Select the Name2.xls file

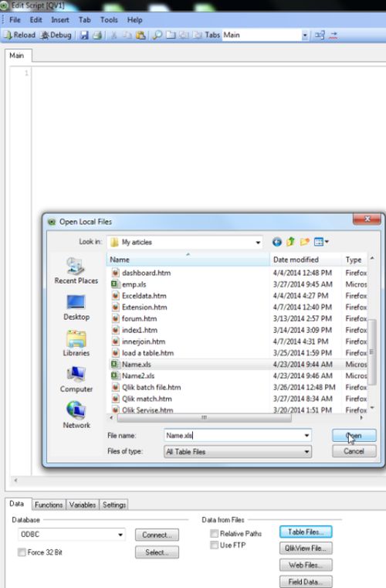point(138,376)
